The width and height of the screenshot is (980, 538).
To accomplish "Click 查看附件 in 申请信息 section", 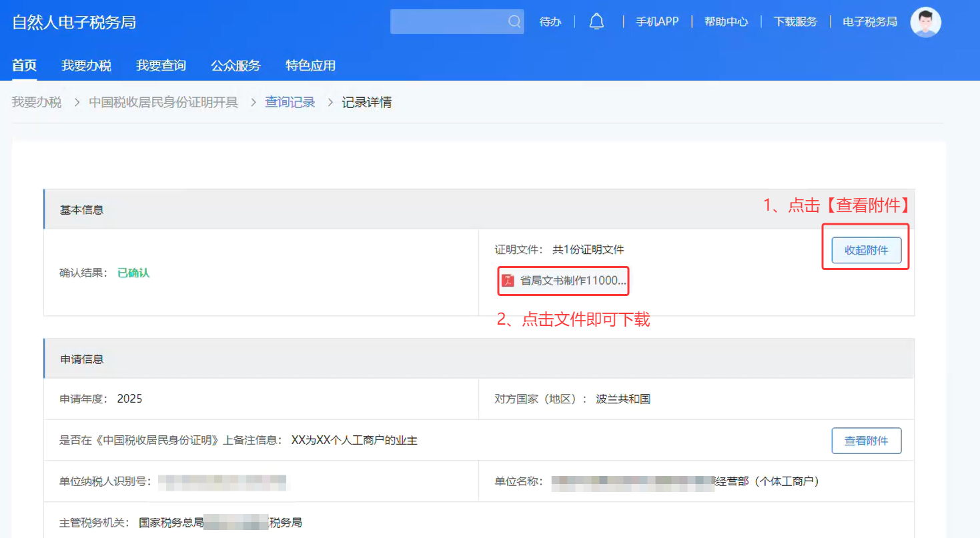I will [866, 441].
